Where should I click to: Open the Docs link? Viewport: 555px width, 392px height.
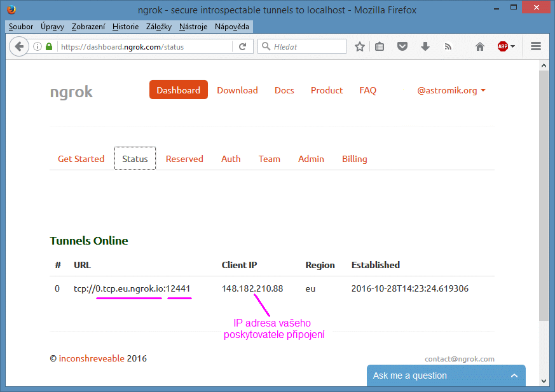pyautogui.click(x=284, y=90)
